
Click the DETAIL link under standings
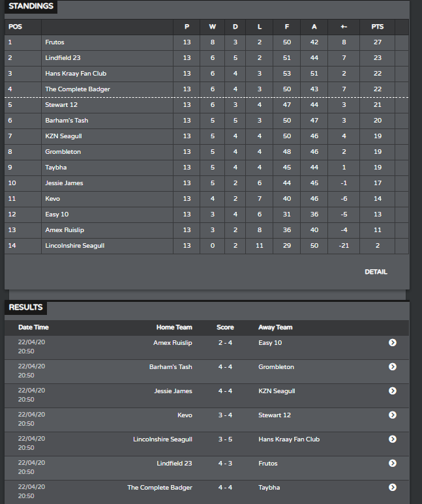pyautogui.click(x=376, y=272)
